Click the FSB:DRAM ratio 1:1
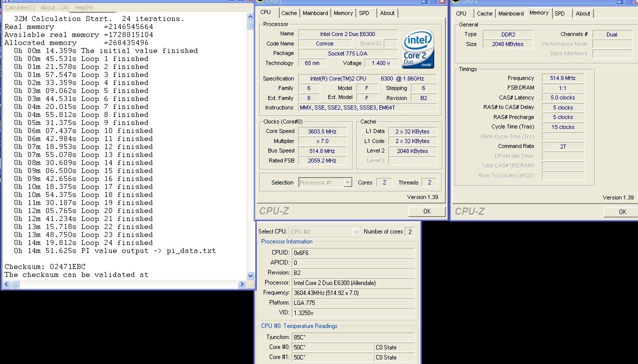The height and width of the screenshot is (364, 638). click(563, 88)
